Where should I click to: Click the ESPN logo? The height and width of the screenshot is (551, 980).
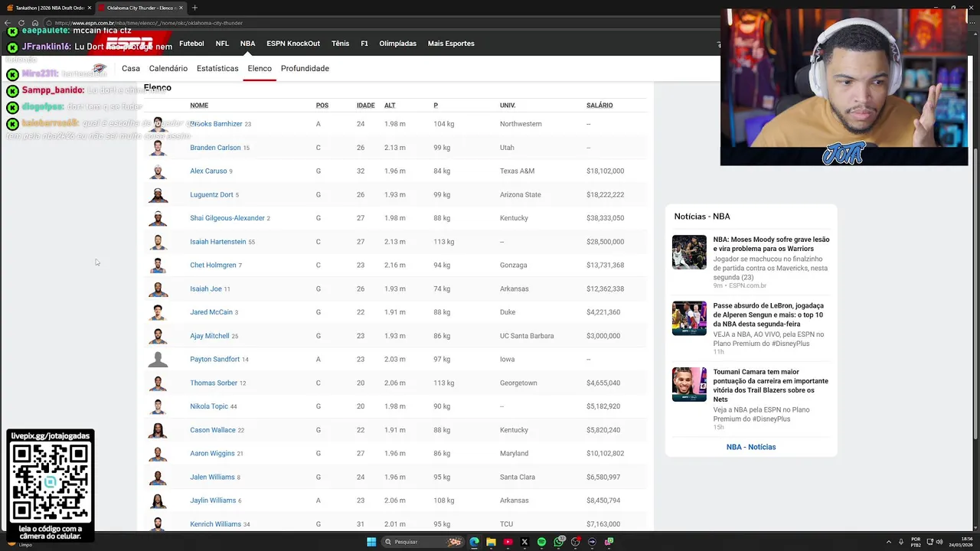(129, 43)
